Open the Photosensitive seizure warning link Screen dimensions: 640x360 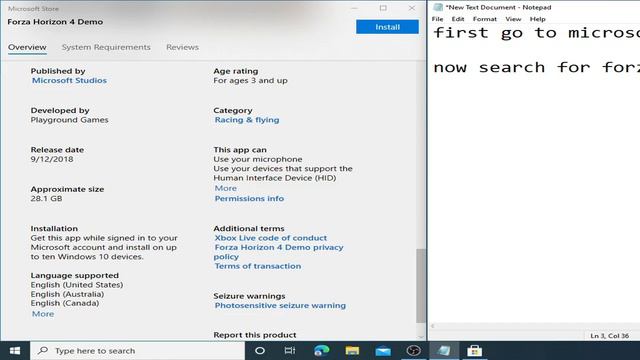[280, 305]
